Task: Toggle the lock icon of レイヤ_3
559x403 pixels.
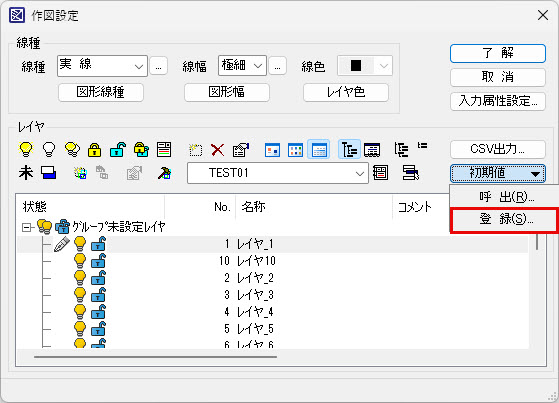Action: 98,295
